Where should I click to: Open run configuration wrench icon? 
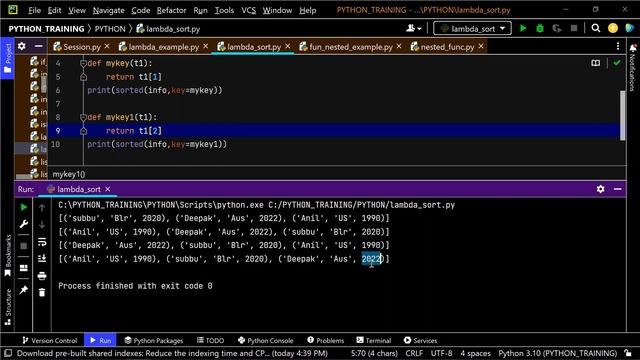(24, 224)
